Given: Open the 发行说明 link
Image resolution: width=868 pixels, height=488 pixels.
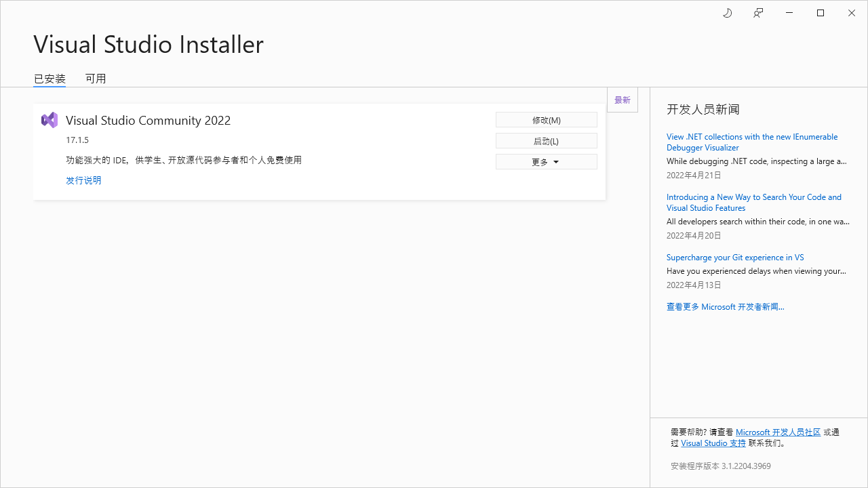Looking at the screenshot, I should (x=83, y=180).
